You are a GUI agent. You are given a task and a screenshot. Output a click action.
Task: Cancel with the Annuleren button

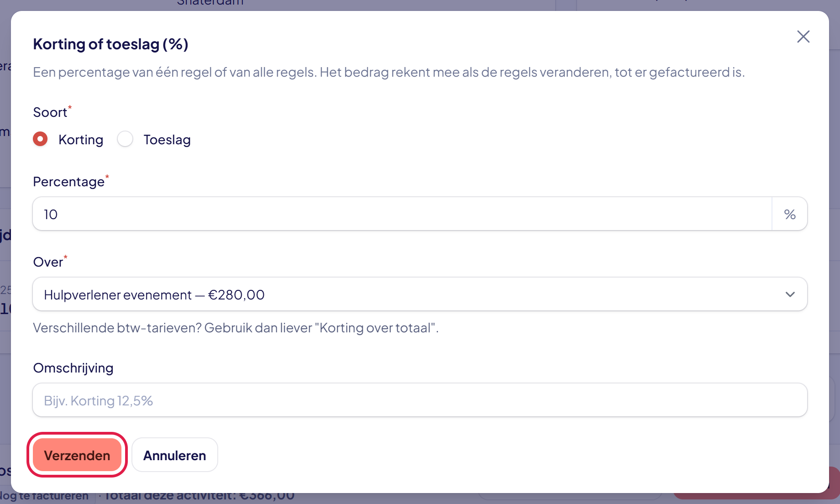tap(175, 455)
